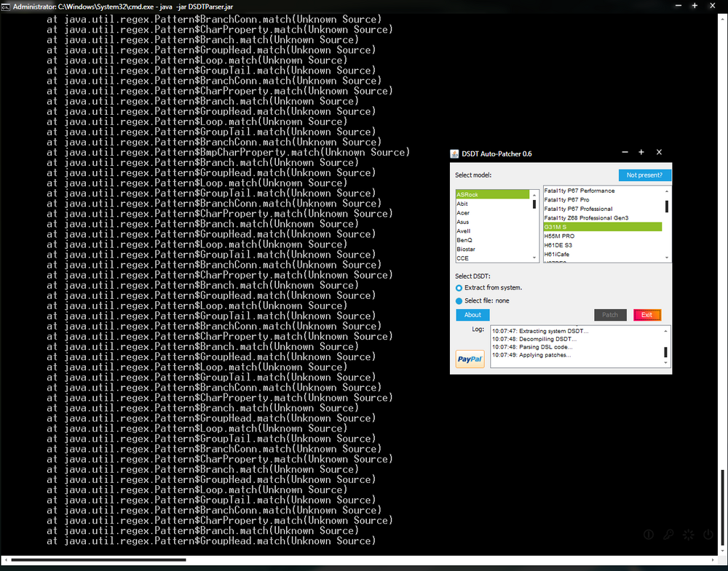Click the key icon at bottom right
The width and height of the screenshot is (728, 571).
click(668, 535)
